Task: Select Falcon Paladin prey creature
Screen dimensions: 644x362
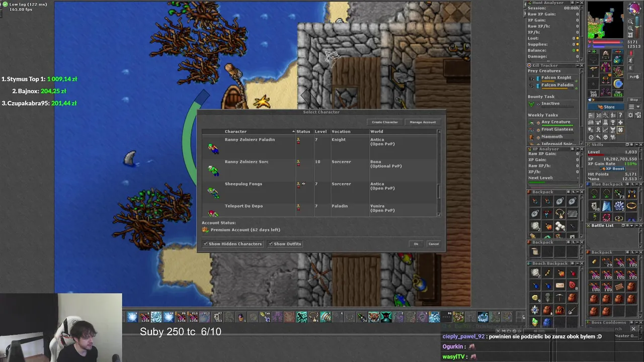Action: click(557, 85)
